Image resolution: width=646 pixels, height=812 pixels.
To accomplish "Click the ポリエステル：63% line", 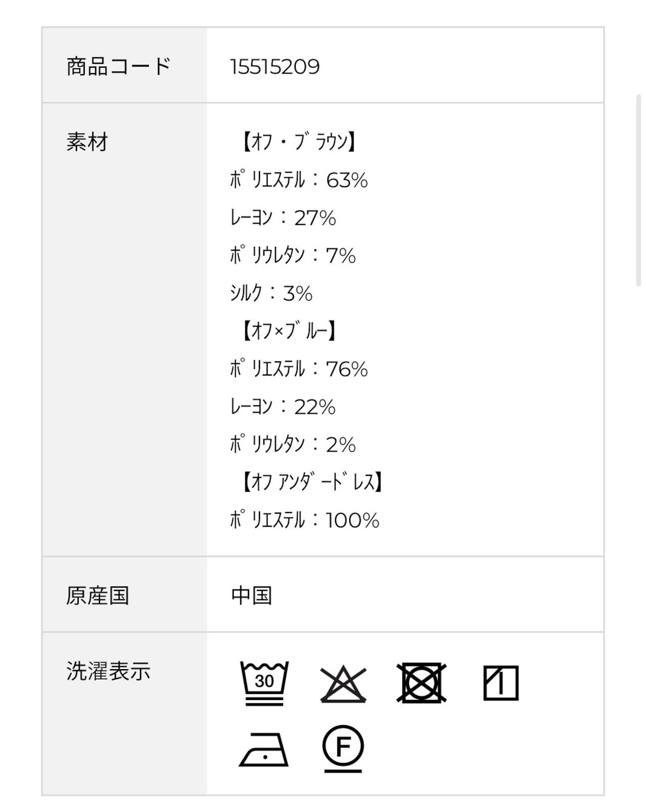I will (299, 180).
